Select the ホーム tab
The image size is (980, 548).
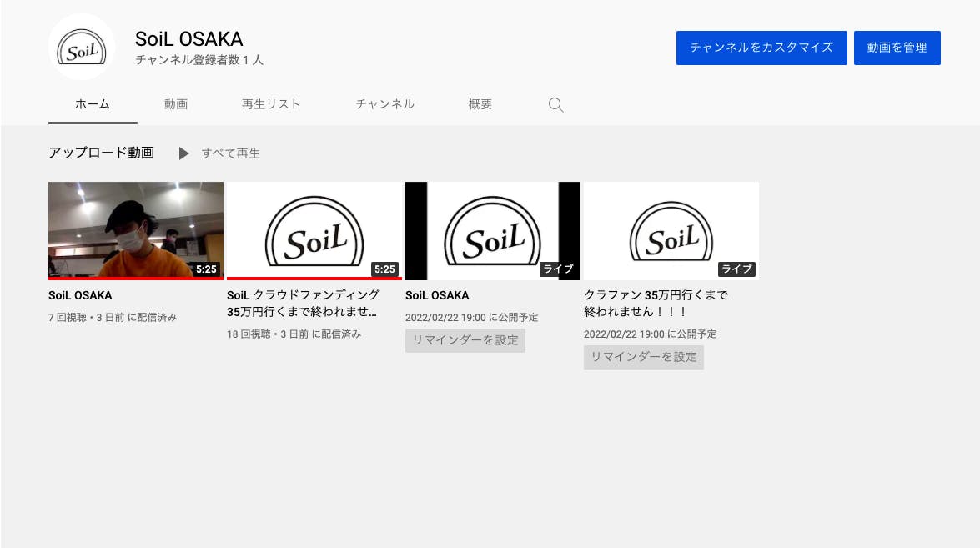[93, 104]
